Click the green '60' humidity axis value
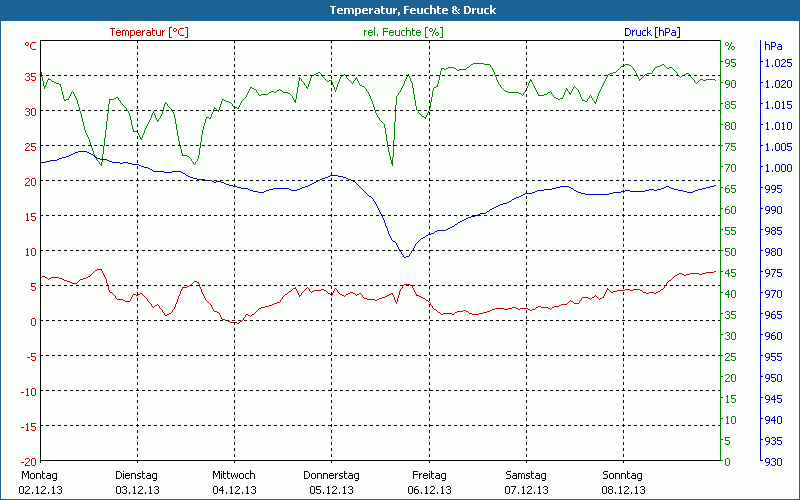800x500 pixels. 731,210
